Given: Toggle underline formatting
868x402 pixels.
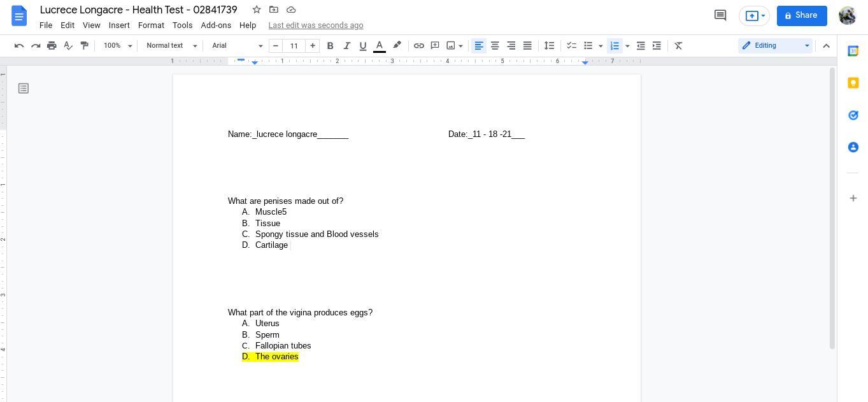Looking at the screenshot, I should click(x=363, y=46).
